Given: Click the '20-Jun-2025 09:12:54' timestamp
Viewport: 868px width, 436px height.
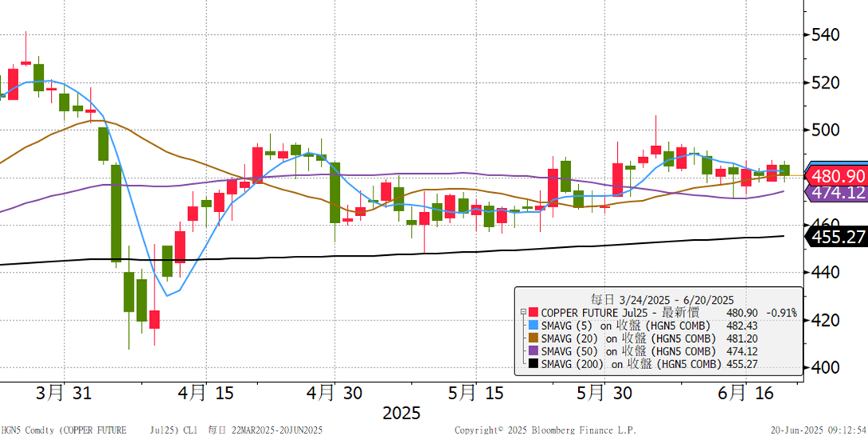Looking at the screenshot, I should (819, 430).
